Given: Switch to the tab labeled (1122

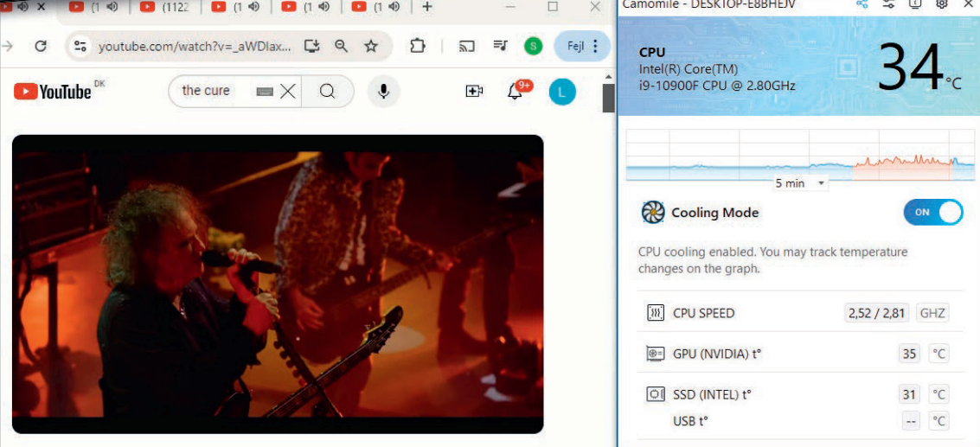Looking at the screenshot, I should click(169, 7).
